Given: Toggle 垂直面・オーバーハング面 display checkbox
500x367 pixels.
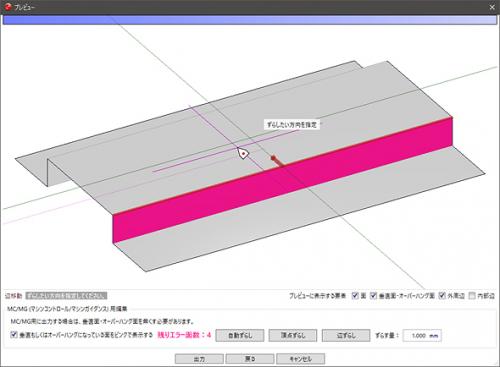Looking at the screenshot, I should pyautogui.click(x=374, y=295).
